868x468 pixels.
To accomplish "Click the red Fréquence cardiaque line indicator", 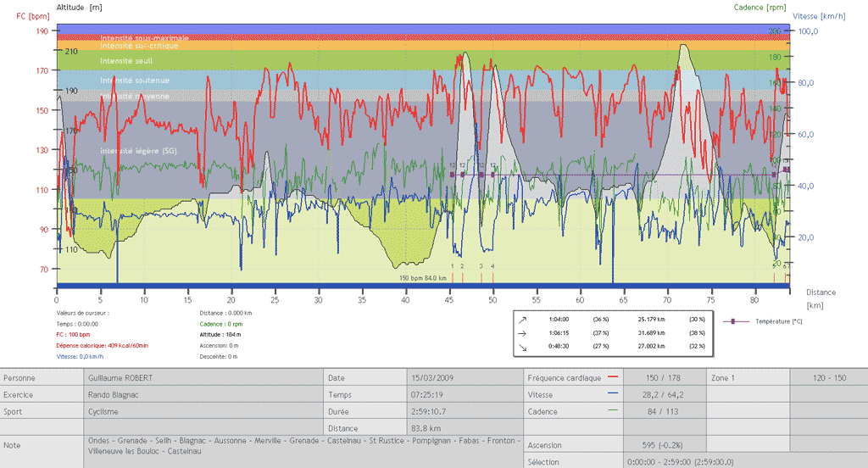I will 612,377.
